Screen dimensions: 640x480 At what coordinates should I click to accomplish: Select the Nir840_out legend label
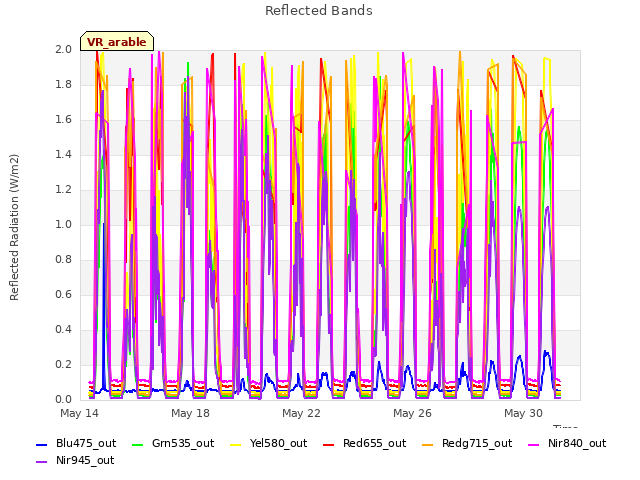[x=577, y=443]
